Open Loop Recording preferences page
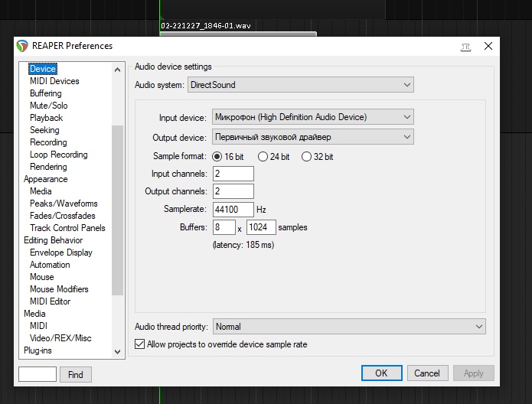The height and width of the screenshot is (404, 532). coord(59,155)
